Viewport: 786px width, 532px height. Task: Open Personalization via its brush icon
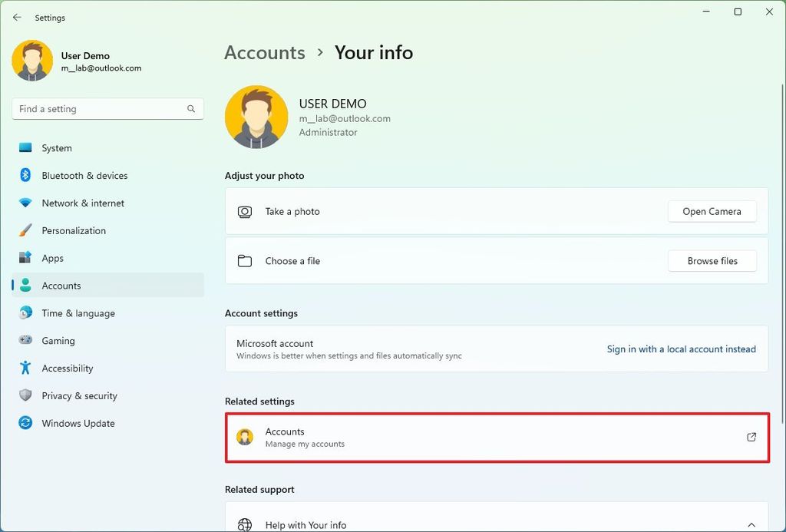click(25, 230)
